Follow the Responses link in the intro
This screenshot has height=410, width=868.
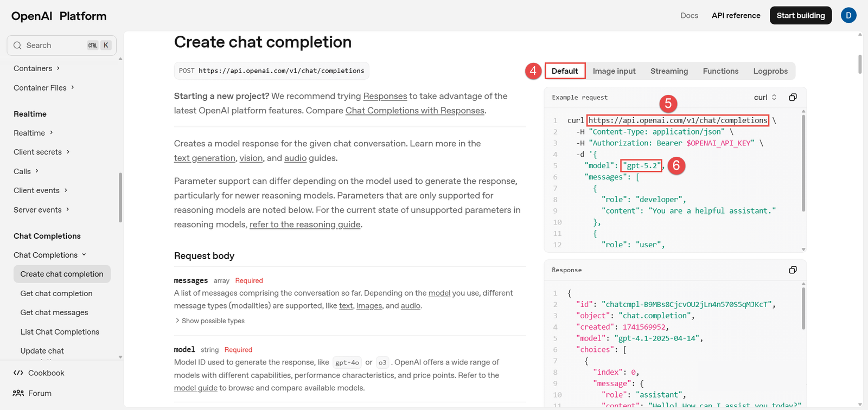point(385,96)
